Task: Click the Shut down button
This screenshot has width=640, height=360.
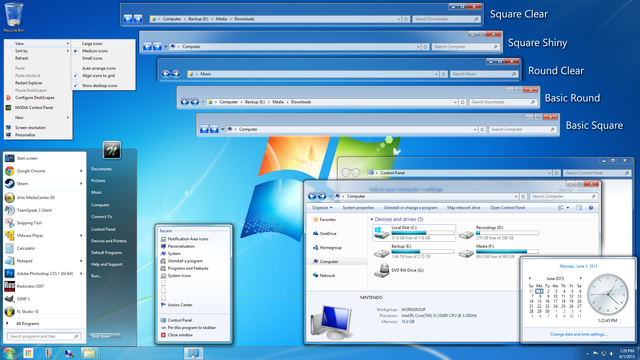Action: pos(100,336)
